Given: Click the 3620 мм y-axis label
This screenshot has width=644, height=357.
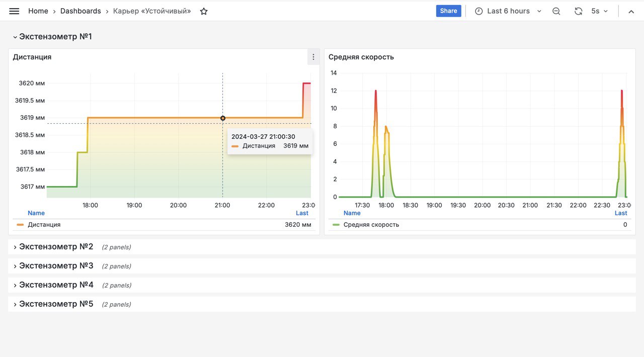Looking at the screenshot, I should point(32,83).
